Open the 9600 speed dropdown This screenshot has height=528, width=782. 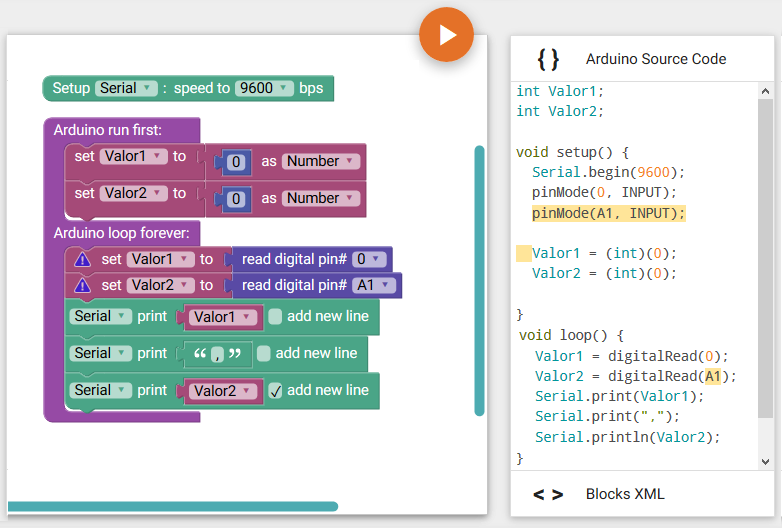pos(264,88)
